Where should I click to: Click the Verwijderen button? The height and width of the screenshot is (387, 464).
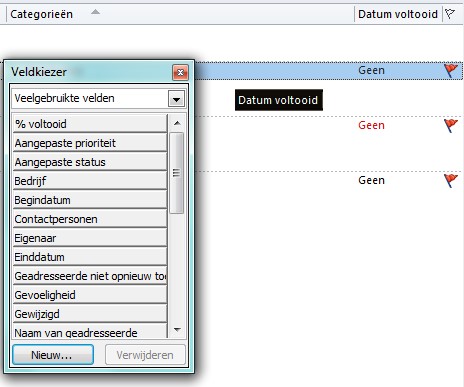click(x=145, y=355)
